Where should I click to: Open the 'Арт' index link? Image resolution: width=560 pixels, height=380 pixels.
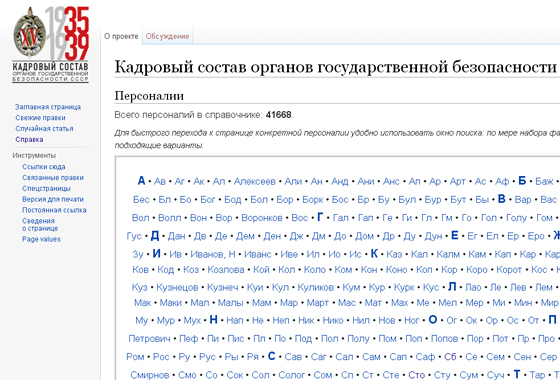tap(458, 181)
